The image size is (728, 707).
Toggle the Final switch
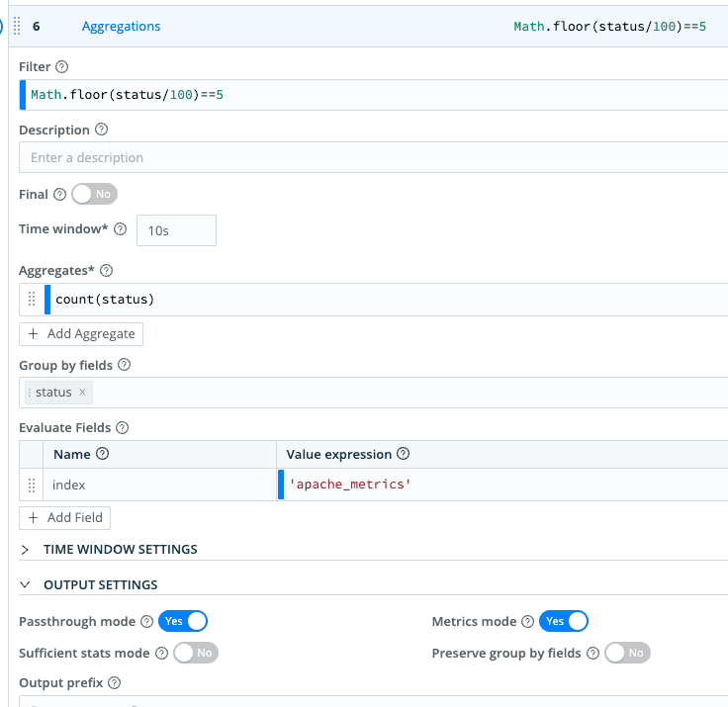coord(94,195)
